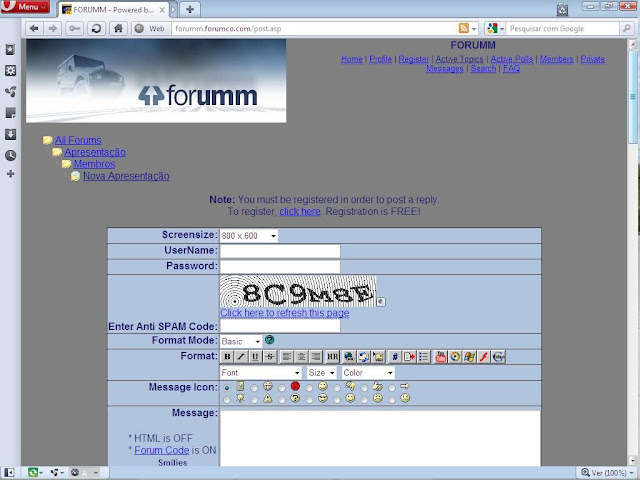Click here to refresh this page link

pos(284,313)
